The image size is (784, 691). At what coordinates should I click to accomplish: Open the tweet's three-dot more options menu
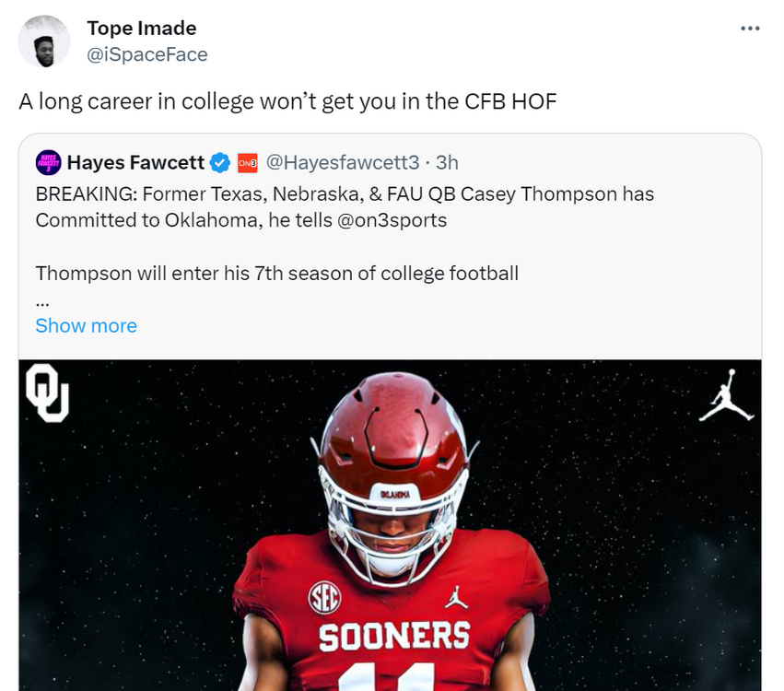750,29
